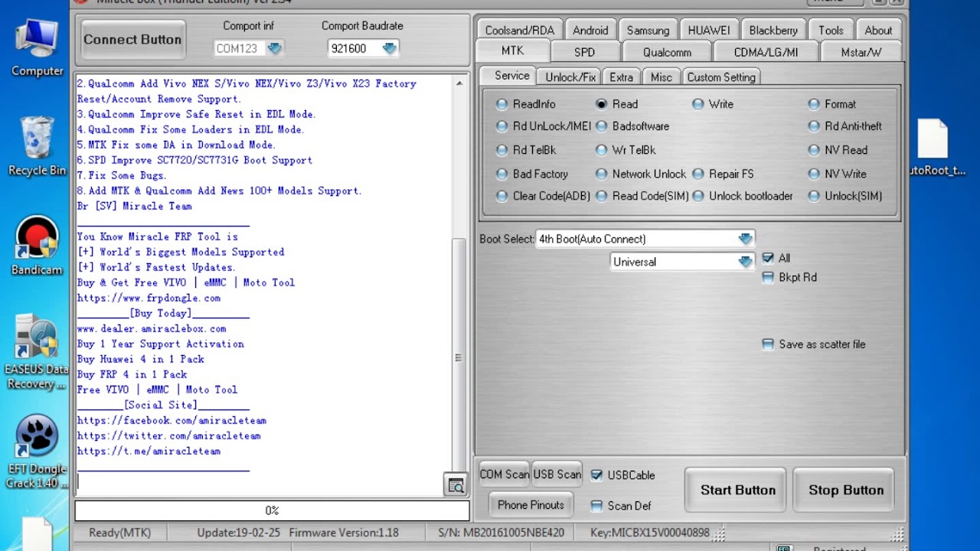Switch to the HUAWEI tab
The width and height of the screenshot is (980, 551).
[709, 31]
